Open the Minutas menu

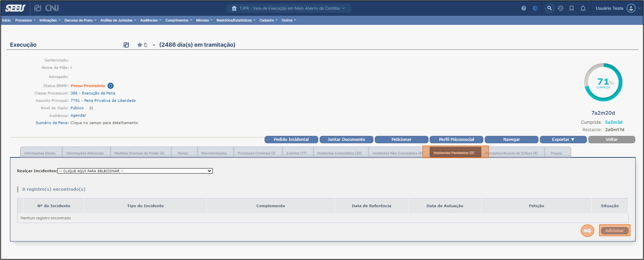pos(204,20)
